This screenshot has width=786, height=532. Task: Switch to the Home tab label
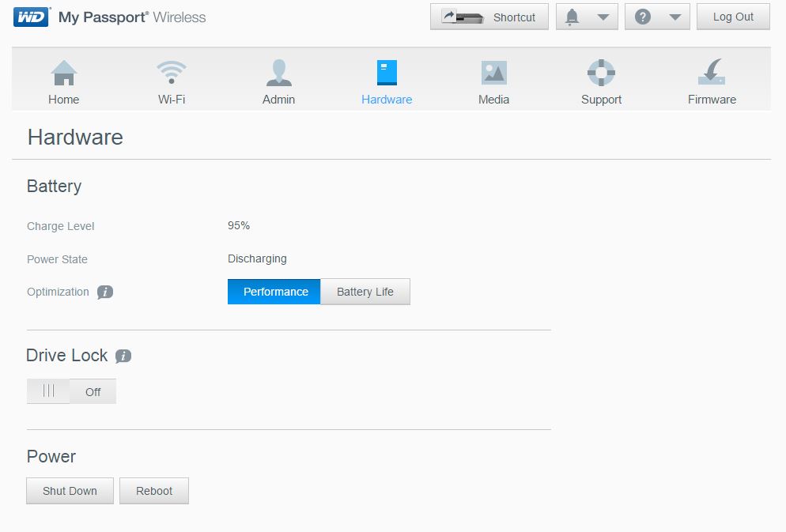click(x=64, y=100)
